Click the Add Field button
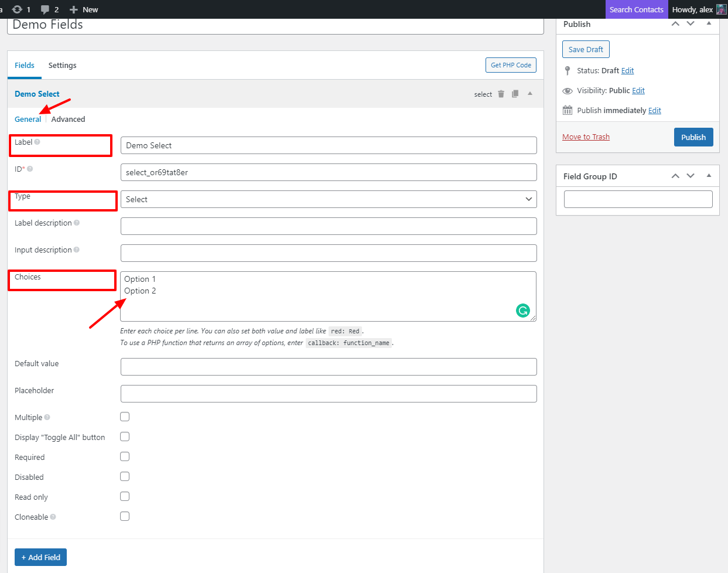 (40, 557)
